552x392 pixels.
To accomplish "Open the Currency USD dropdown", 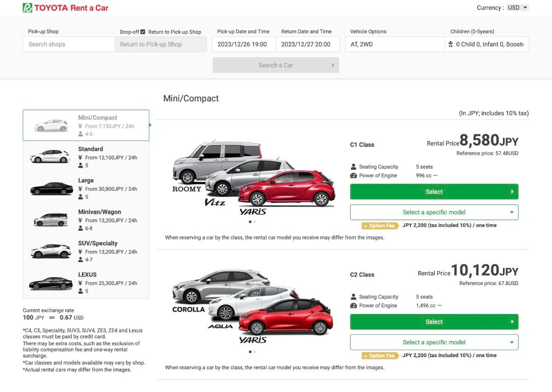I will (x=517, y=7).
